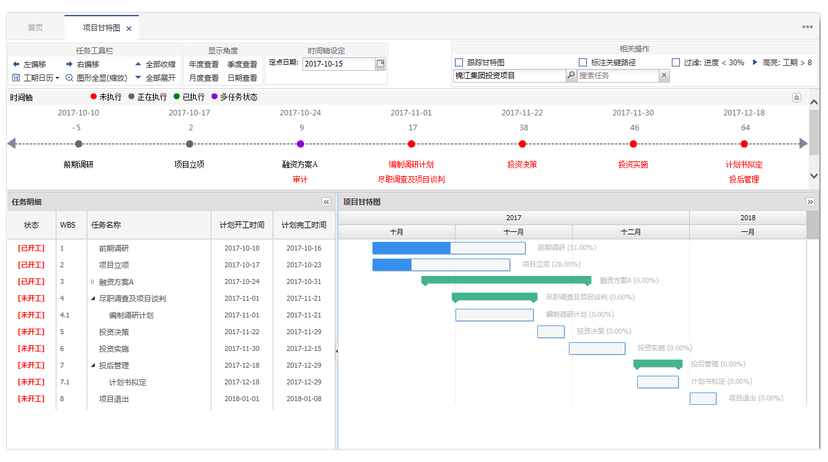Select the 投资决策 task row name
This screenshot has height=462, width=828.
114,332
